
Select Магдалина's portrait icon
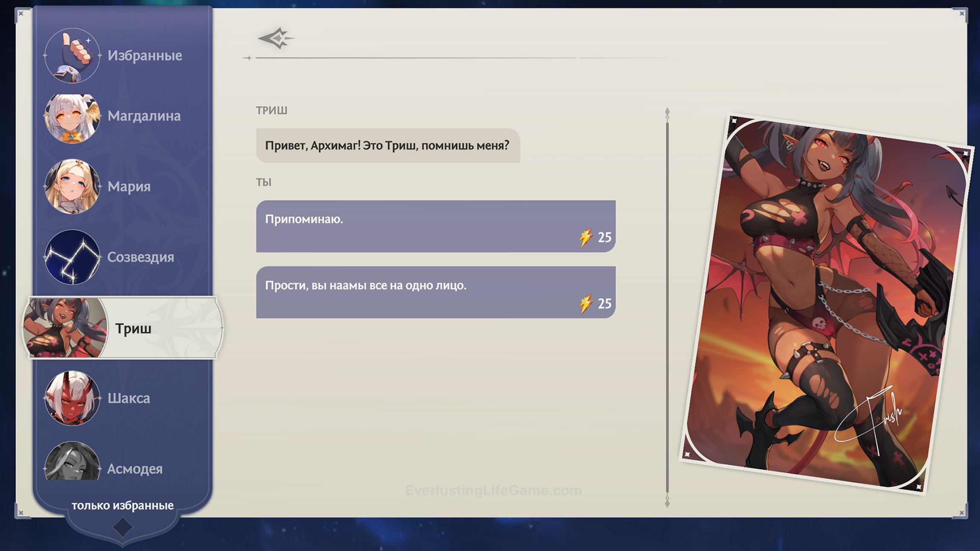coord(72,118)
